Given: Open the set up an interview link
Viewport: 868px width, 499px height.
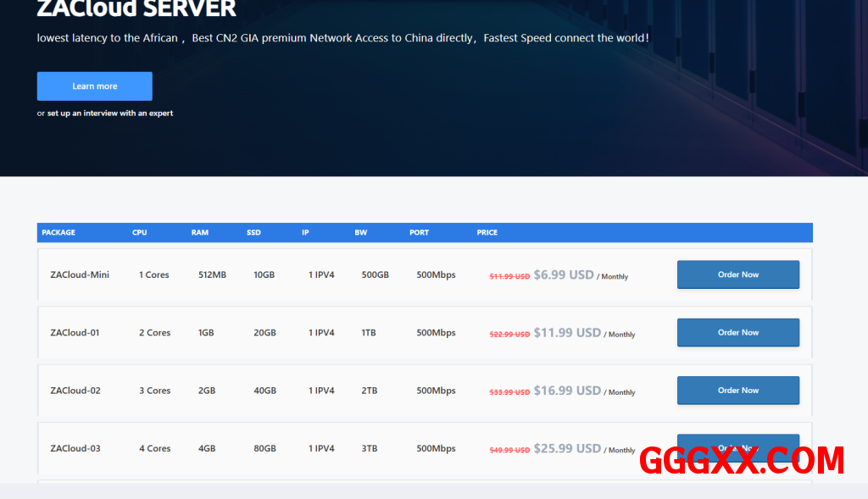Looking at the screenshot, I should click(x=109, y=114).
